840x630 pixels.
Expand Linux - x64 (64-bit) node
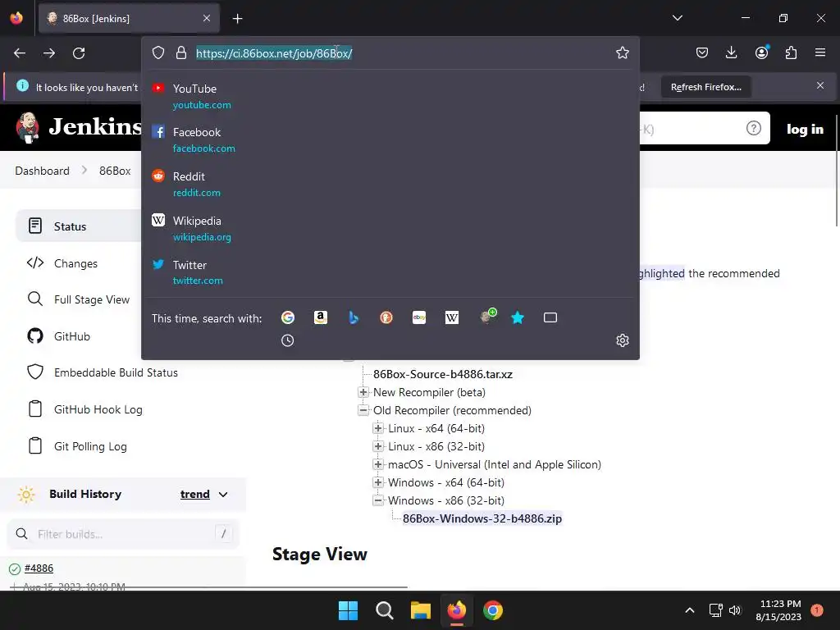(378, 428)
